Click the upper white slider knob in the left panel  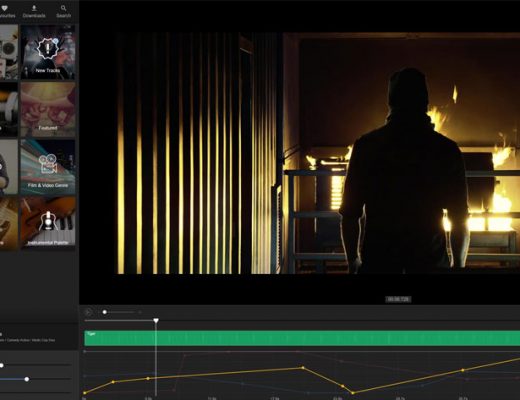tap(2, 366)
